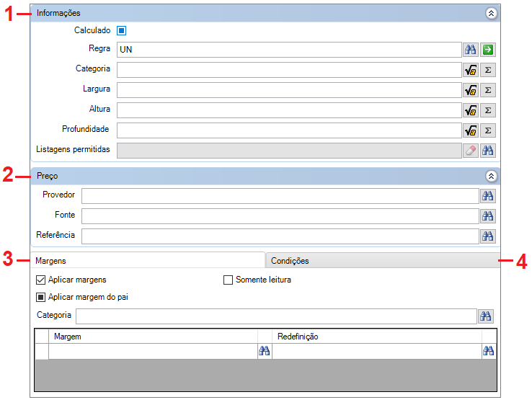
Task: Click the Fonte input field
Action: [x=280, y=216]
